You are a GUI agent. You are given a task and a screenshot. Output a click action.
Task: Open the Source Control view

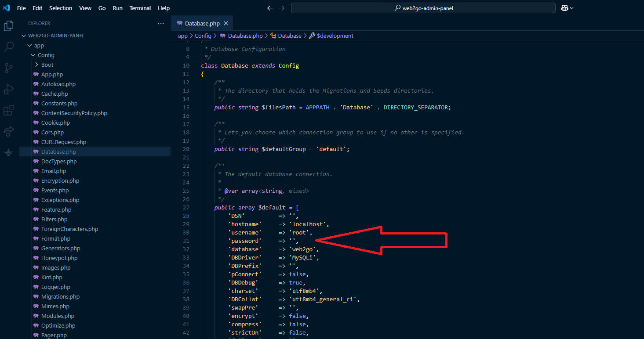point(8,68)
